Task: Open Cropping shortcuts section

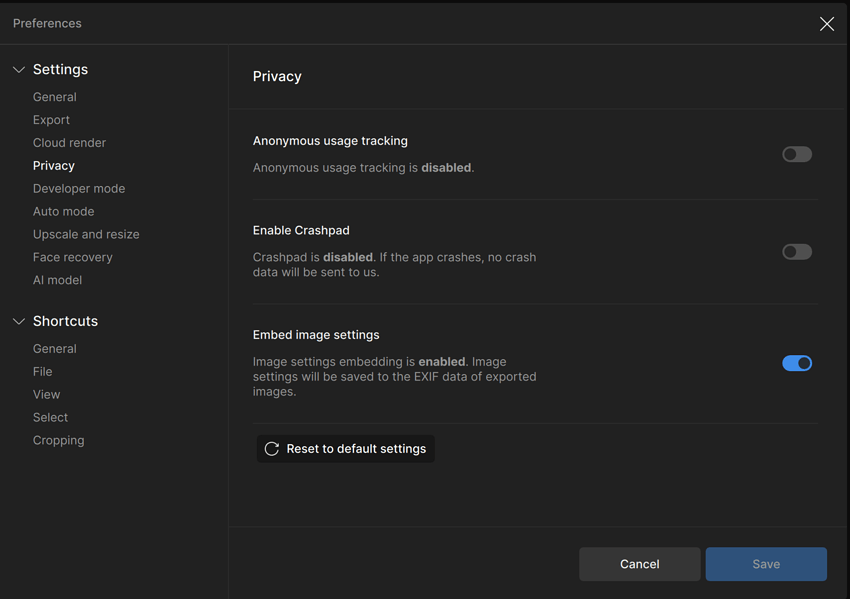Action: pos(58,440)
